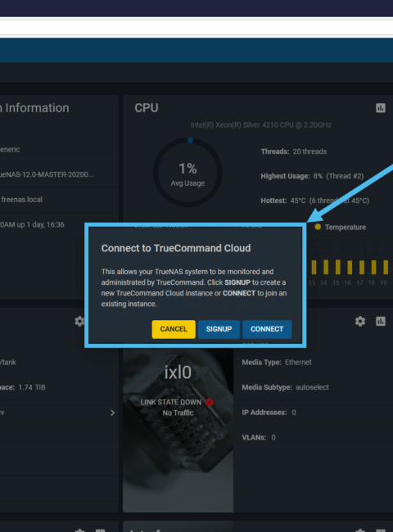Image resolution: width=393 pixels, height=532 pixels.
Task: Click the 'IP Addresses: 0' text
Action: point(269,413)
